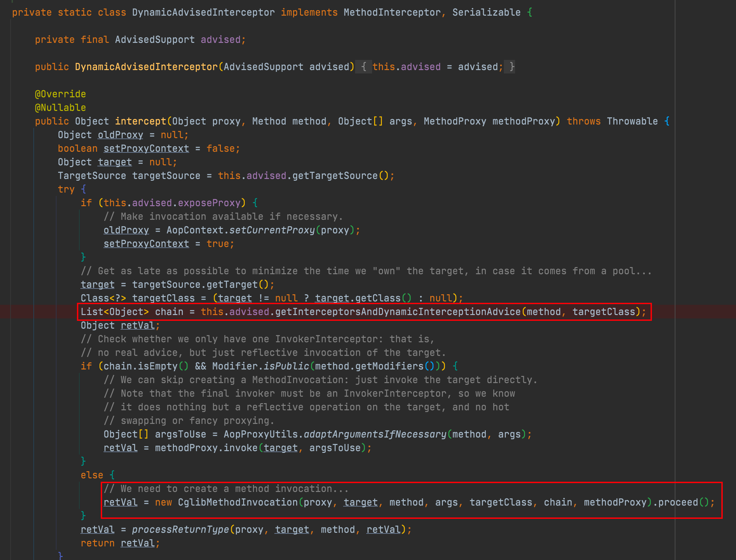Click the intercept method name
Viewport: 736px width, 560px height.
[x=140, y=121]
